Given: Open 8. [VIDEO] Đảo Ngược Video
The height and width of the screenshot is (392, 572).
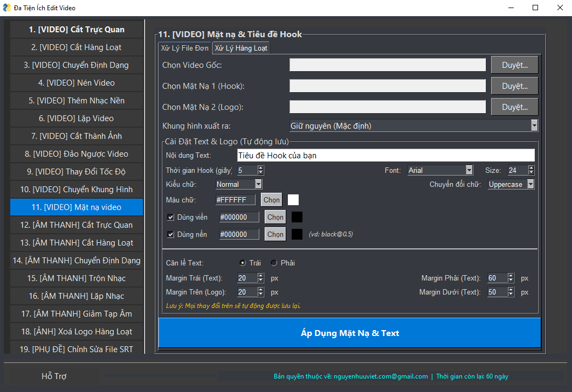Looking at the screenshot, I should coord(77,154).
